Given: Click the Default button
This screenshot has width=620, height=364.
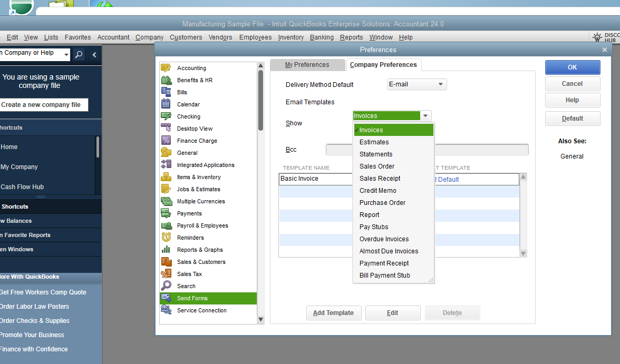Looking at the screenshot, I should coord(573,119).
